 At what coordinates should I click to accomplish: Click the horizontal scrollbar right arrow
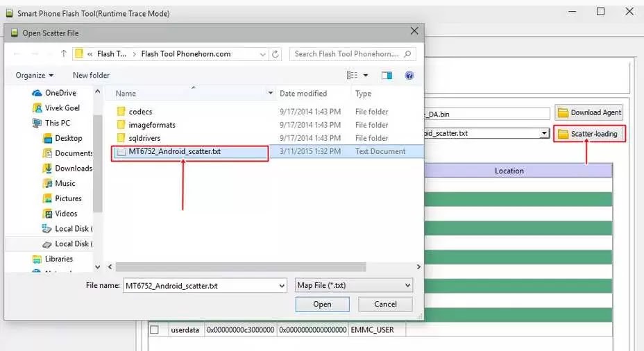pos(418,267)
